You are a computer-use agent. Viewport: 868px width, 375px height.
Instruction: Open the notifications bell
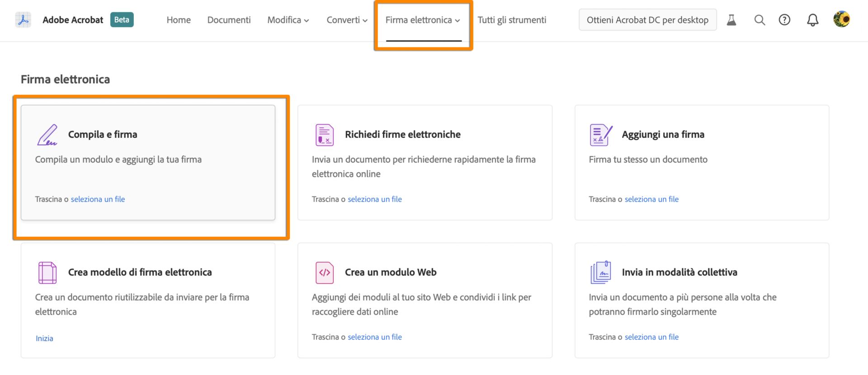[x=812, y=20]
